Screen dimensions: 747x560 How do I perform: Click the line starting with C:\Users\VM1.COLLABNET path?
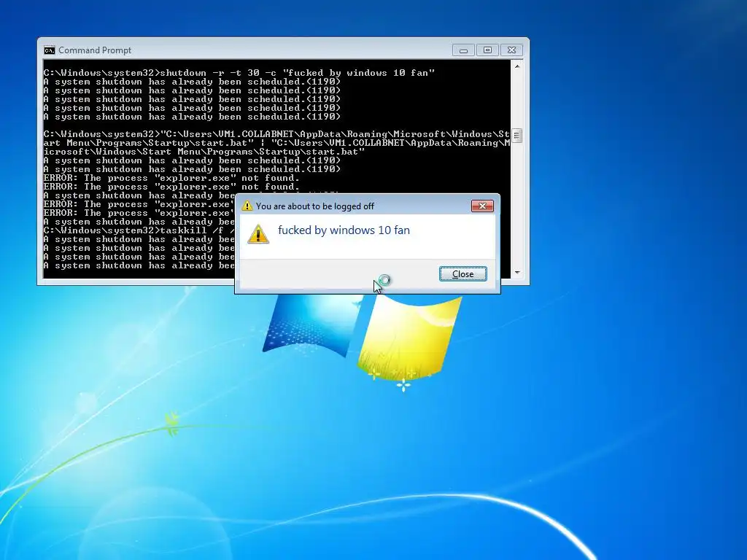276,134
